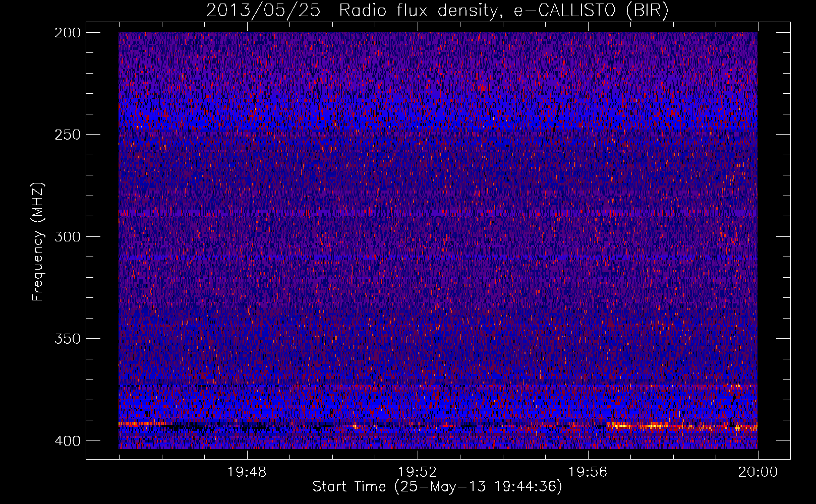
Task: Click the 250 frequency tick label
Action: coord(67,135)
